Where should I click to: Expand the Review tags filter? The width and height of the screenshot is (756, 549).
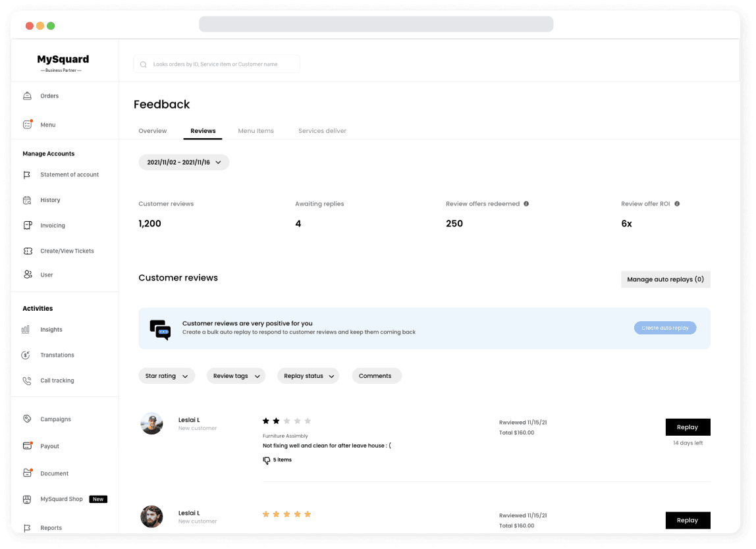point(236,376)
